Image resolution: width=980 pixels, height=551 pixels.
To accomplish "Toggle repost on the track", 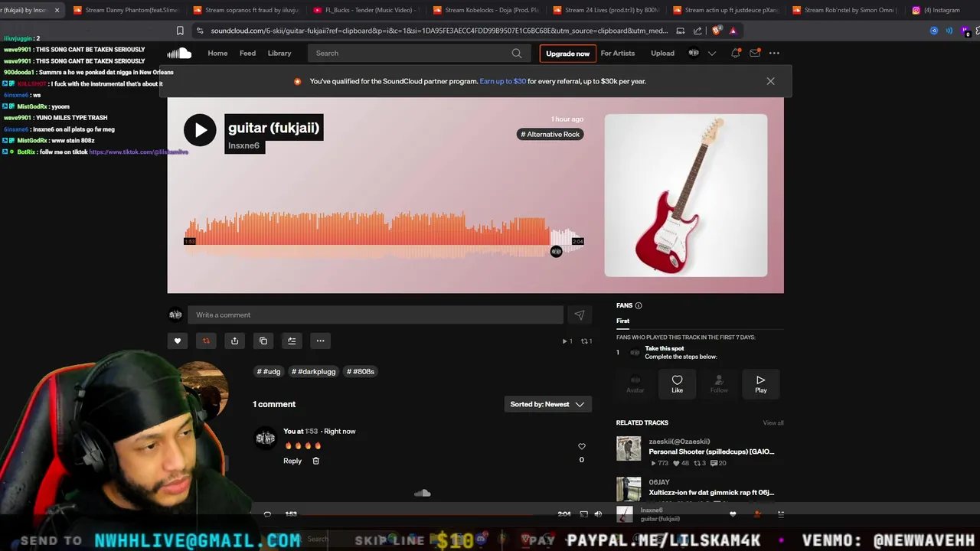I will (206, 341).
